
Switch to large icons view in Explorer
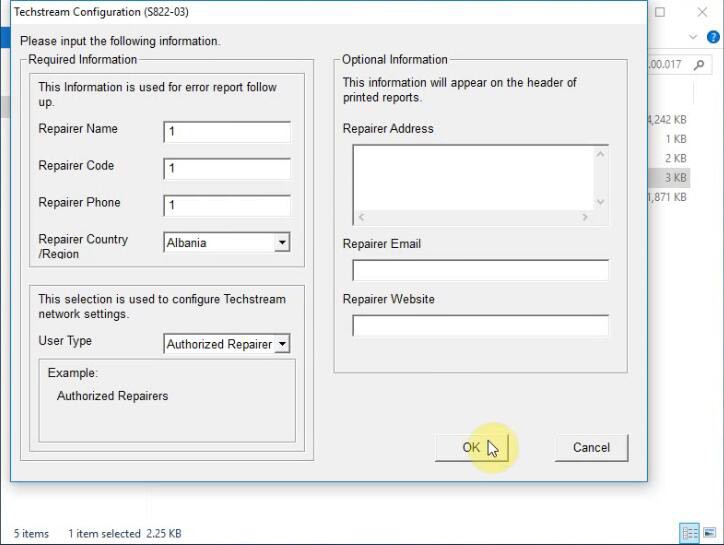click(710, 533)
